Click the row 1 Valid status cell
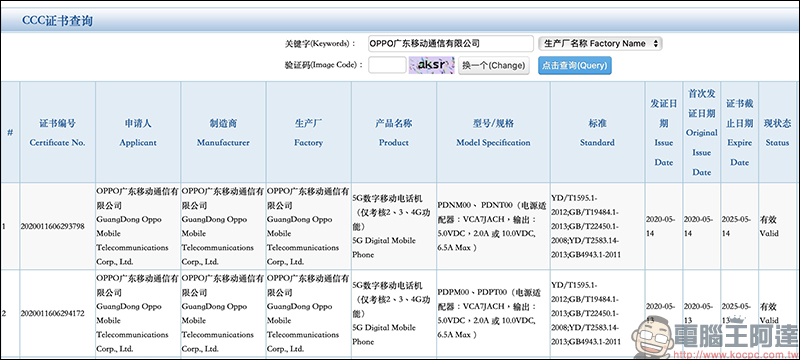 [x=778, y=226]
